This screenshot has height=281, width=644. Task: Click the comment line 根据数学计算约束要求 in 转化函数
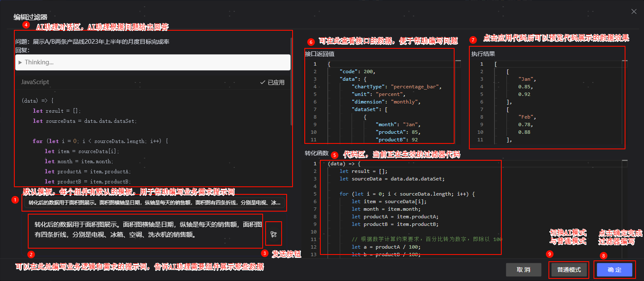pos(427,239)
